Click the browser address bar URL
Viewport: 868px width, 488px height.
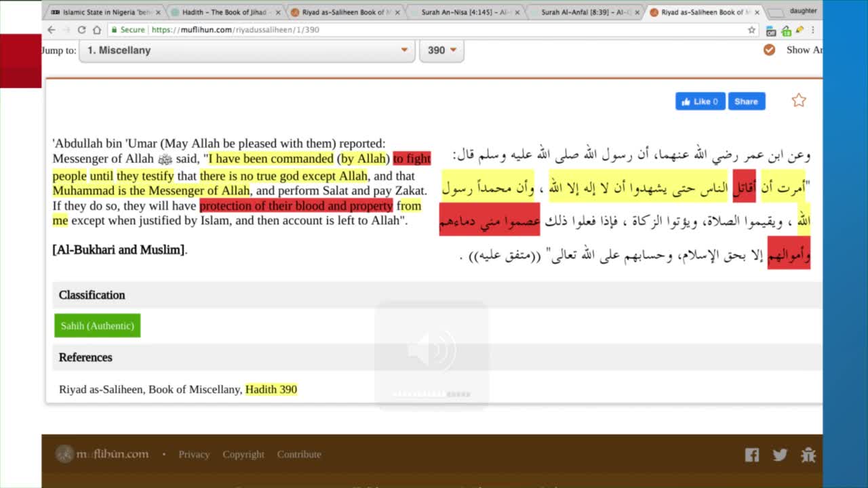point(235,30)
